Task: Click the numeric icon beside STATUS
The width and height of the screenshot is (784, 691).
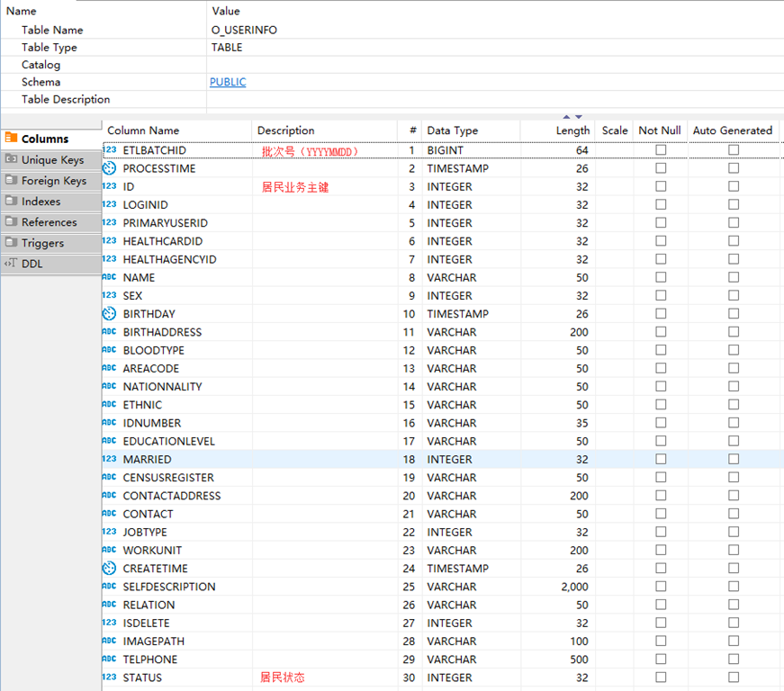Action: pyautogui.click(x=109, y=677)
